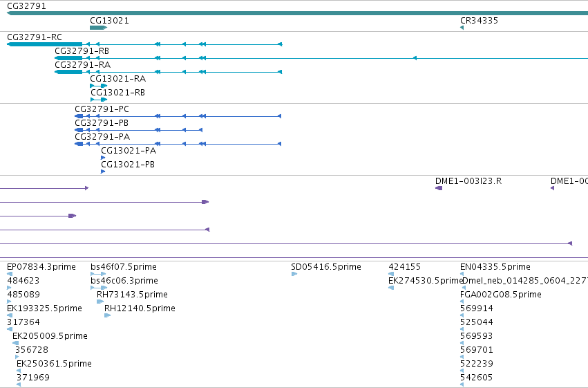Select the 317364 feature label
This screenshot has width=588, height=388.
[x=23, y=322]
